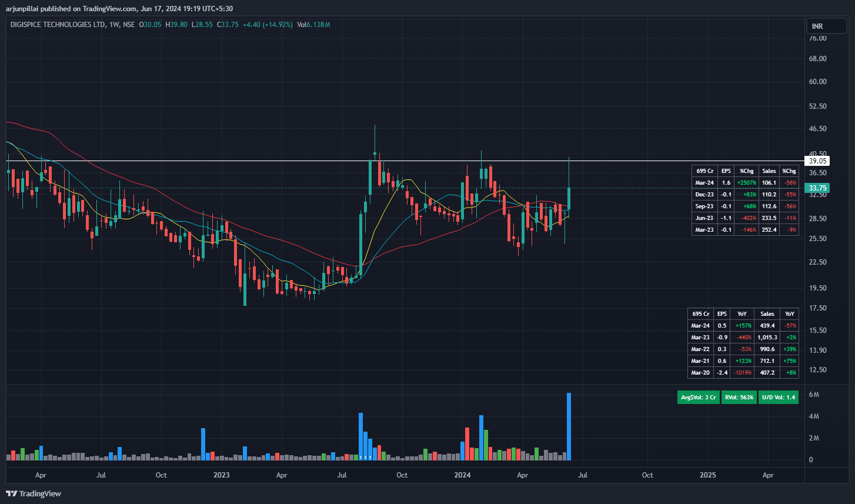
Task: Click the 25.50 price axis label
Action: [x=818, y=239]
